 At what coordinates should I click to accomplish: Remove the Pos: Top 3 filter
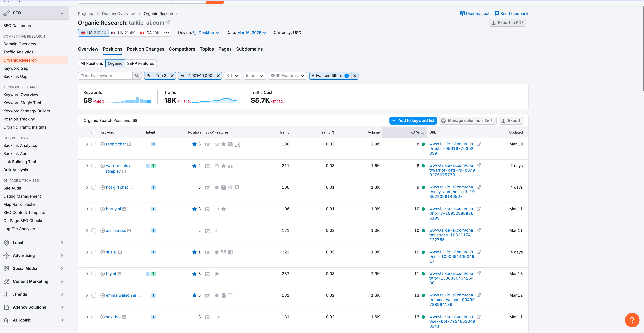tap(172, 76)
